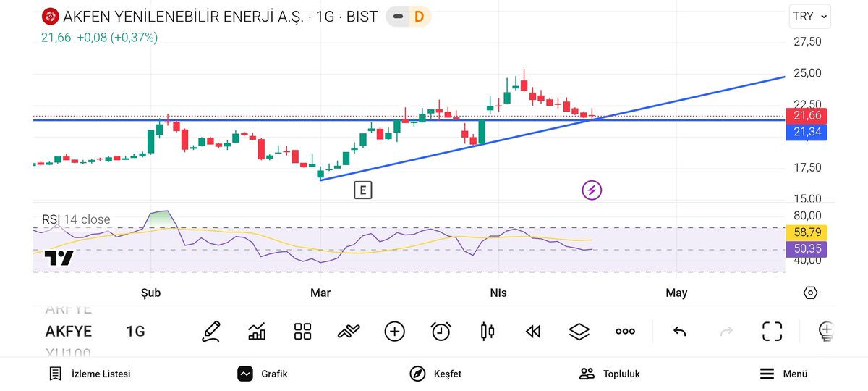Add symbol with the plus circle icon

pyautogui.click(x=394, y=332)
